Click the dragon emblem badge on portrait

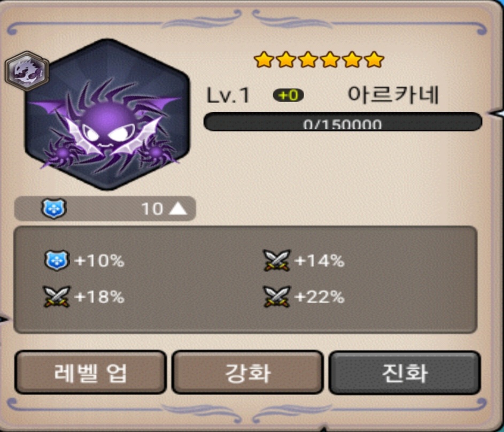27,71
